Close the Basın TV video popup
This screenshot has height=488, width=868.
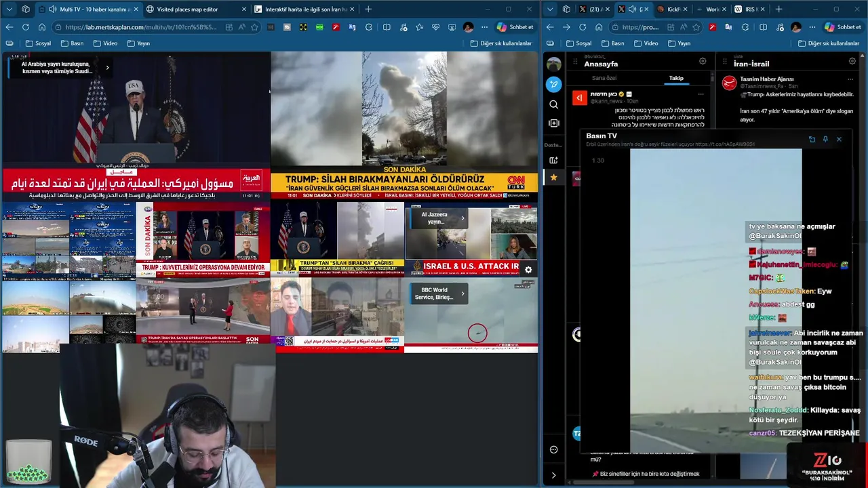839,139
